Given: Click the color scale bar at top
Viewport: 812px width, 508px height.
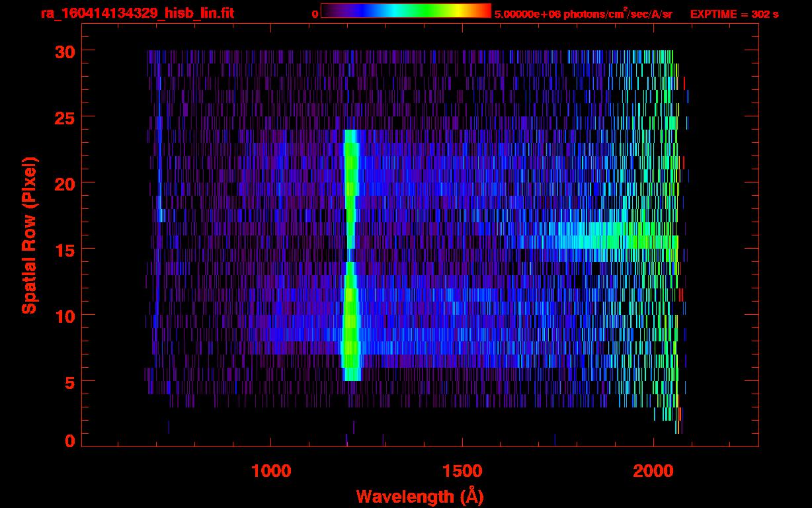Looking at the screenshot, I should pyautogui.click(x=405, y=11).
